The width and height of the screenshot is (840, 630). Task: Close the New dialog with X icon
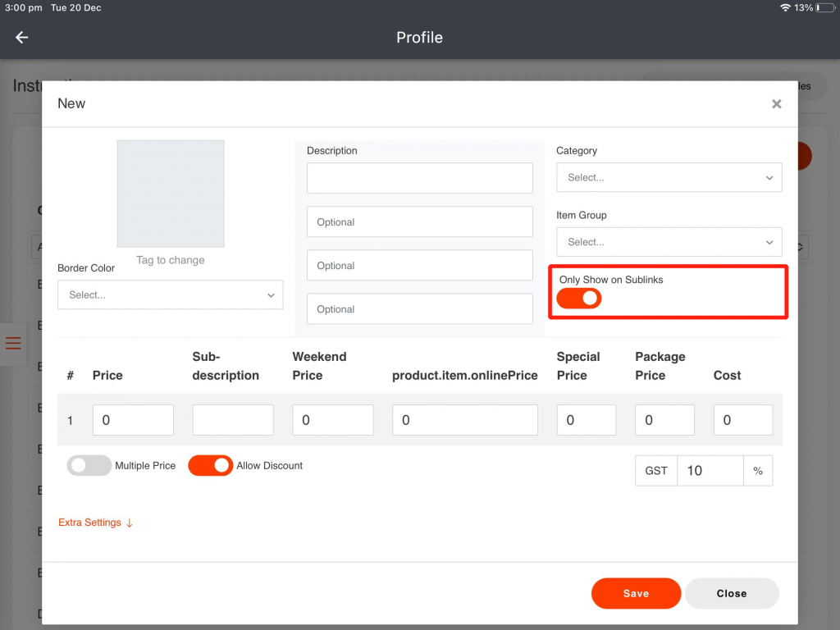click(x=776, y=104)
